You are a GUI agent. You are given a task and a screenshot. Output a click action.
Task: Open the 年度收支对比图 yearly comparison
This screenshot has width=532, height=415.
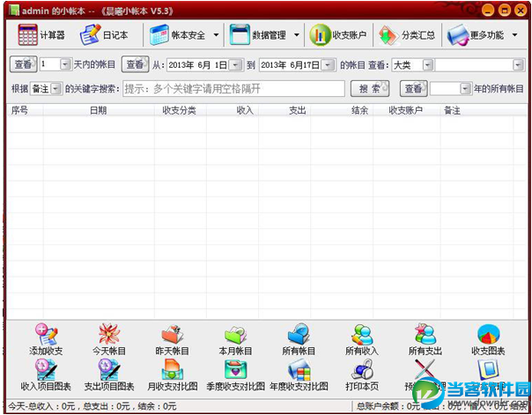coord(299,374)
